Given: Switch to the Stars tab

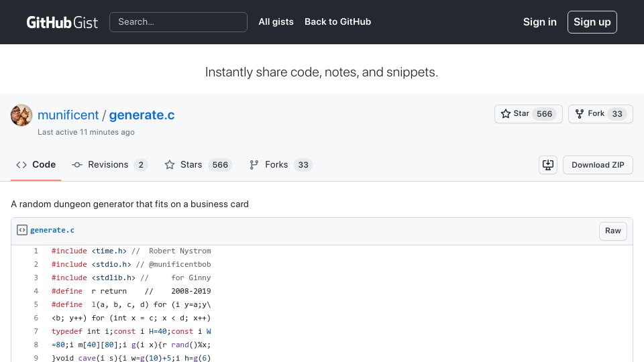Looking at the screenshot, I should pos(199,165).
